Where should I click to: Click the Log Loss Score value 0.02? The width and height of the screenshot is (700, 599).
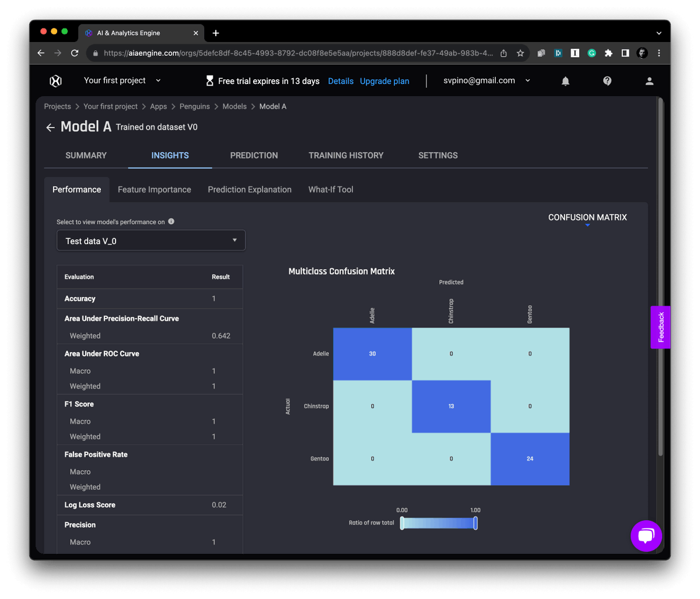click(219, 505)
